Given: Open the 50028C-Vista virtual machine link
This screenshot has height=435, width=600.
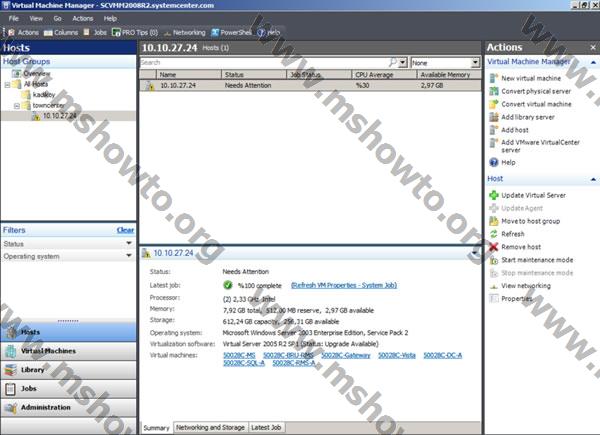Looking at the screenshot, I should (397, 355).
